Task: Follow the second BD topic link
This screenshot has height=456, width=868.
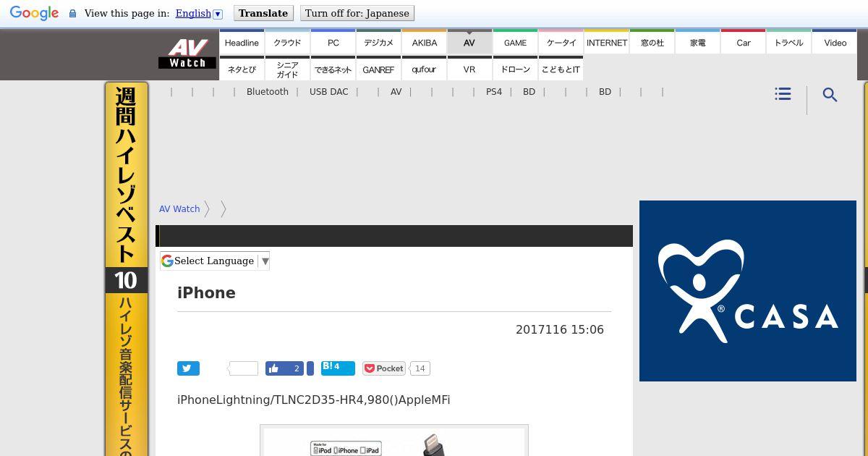Action: point(605,92)
